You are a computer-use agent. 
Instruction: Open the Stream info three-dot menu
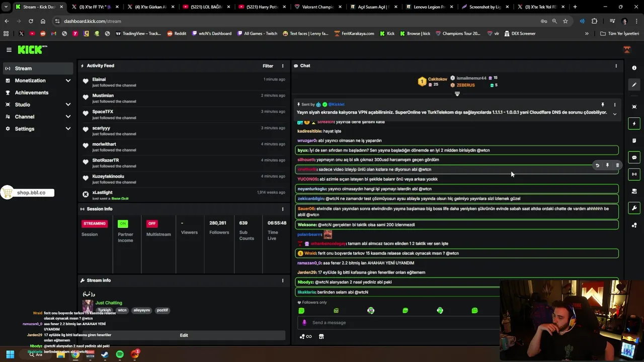point(282,281)
